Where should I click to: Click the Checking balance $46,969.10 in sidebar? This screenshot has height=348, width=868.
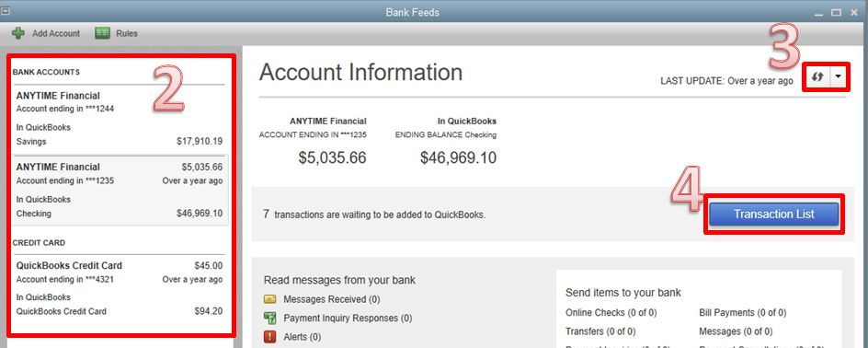(200, 214)
